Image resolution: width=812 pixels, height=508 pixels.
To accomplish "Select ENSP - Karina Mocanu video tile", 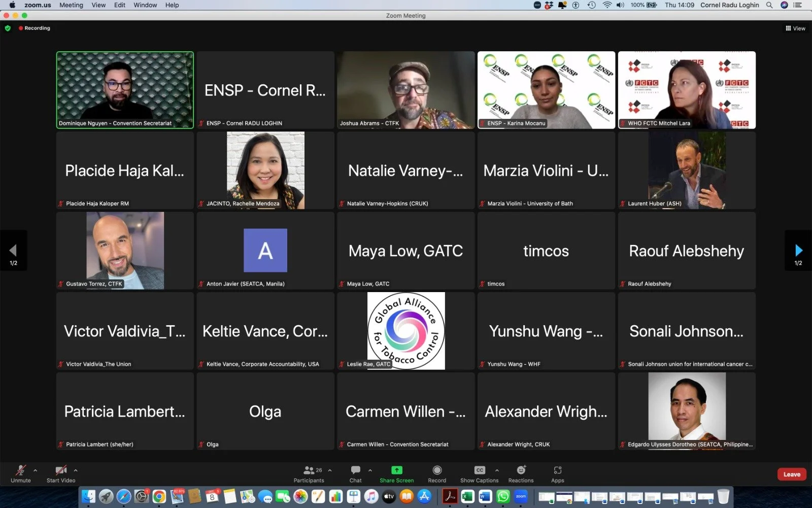I will pyautogui.click(x=546, y=90).
